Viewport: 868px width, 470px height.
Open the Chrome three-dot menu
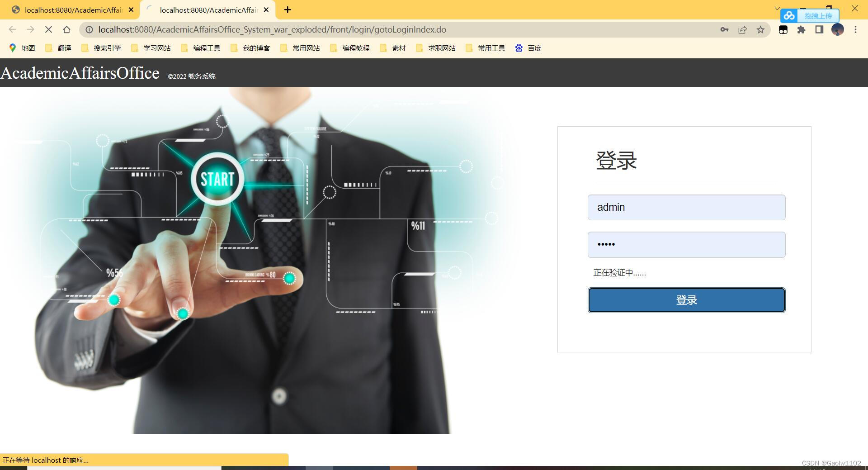(855, 29)
